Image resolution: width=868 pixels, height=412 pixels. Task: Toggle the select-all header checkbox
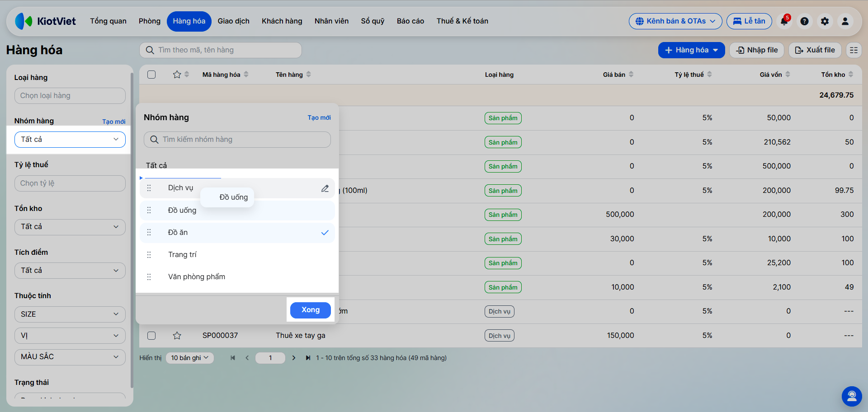click(x=151, y=75)
